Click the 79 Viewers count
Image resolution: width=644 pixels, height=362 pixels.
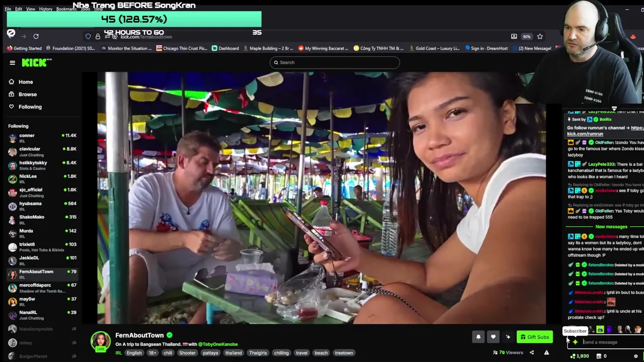508,352
